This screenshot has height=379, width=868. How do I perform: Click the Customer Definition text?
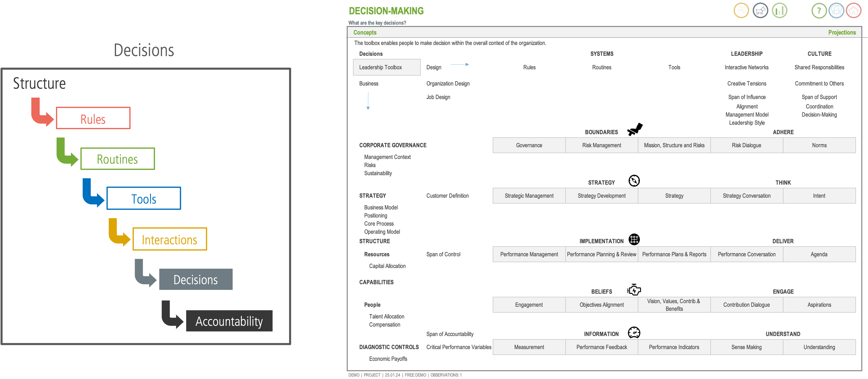pos(447,196)
